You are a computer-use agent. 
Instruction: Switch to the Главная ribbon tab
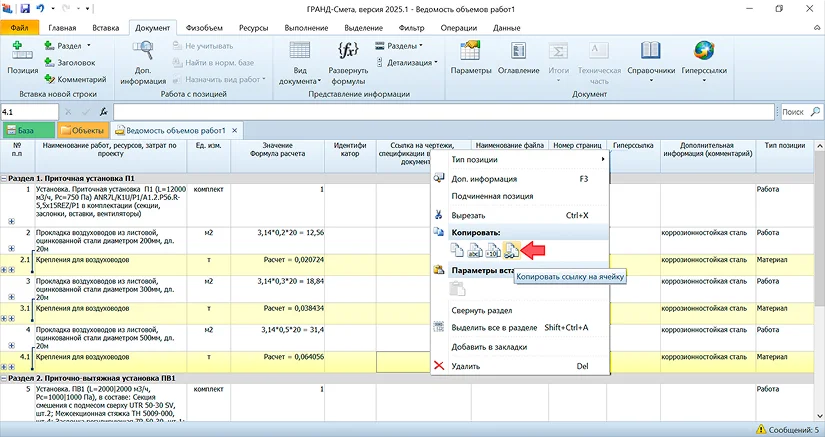pyautogui.click(x=62, y=28)
